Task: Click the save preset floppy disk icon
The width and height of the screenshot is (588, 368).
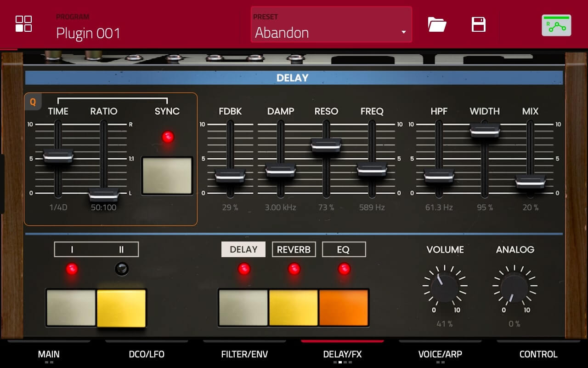Action: click(479, 24)
